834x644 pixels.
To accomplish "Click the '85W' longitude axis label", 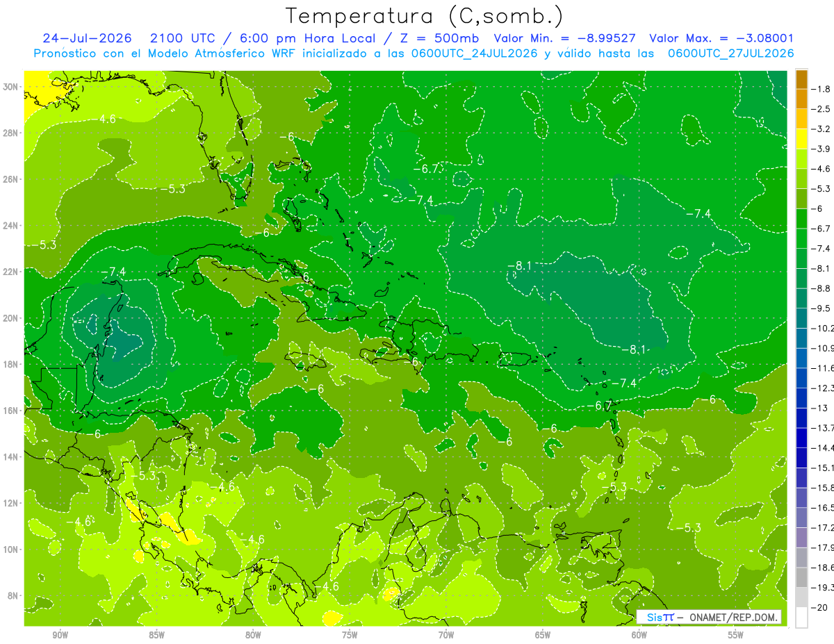I will pos(156,635).
